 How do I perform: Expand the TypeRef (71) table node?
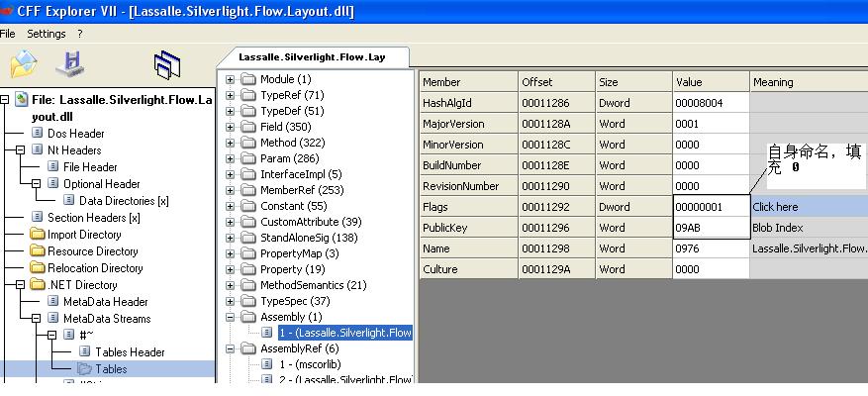point(231,95)
